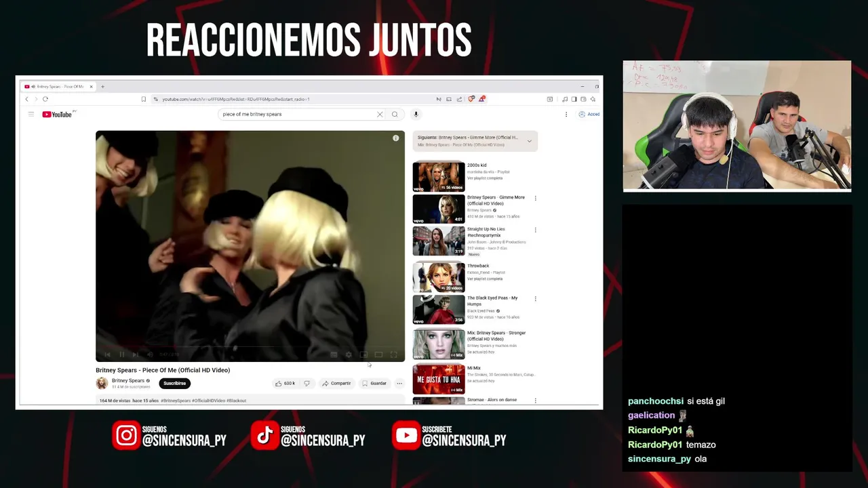The width and height of the screenshot is (868, 488).
Task: Enable theater mode on the player
Action: [x=378, y=354]
